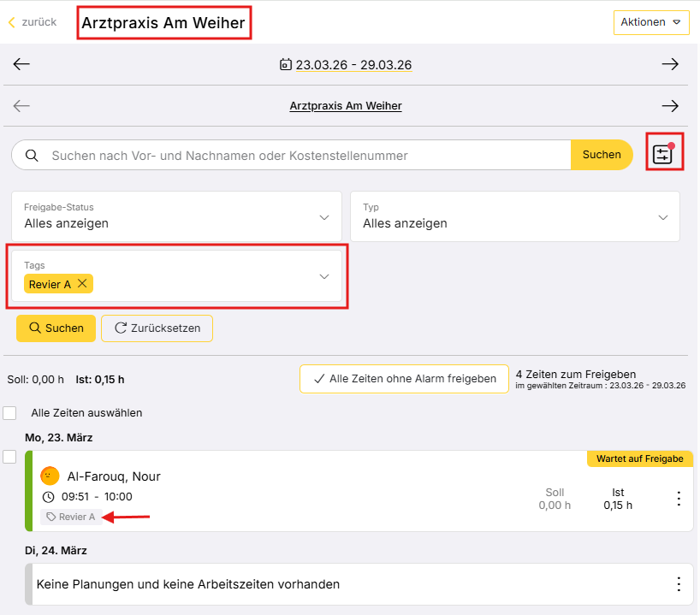Switch to previous location with gray left arrow
The width and height of the screenshot is (700, 615).
point(21,106)
